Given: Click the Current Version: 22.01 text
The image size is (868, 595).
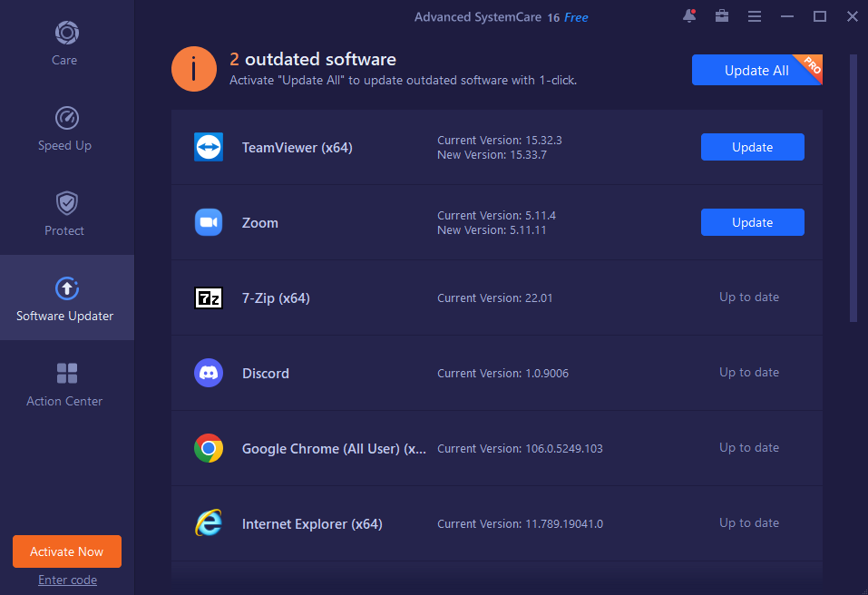Looking at the screenshot, I should [495, 298].
